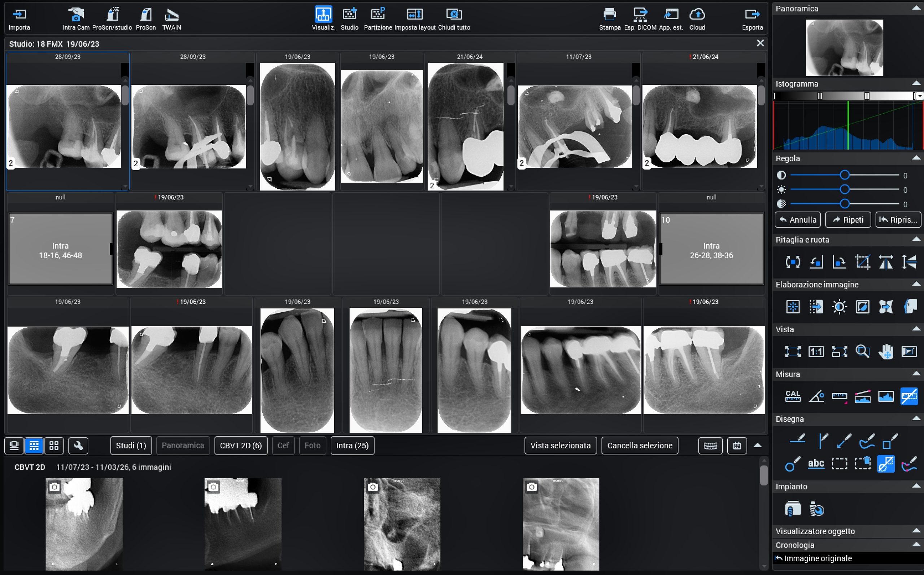Select the freehand draw tool
924x575 pixels.
tap(867, 441)
